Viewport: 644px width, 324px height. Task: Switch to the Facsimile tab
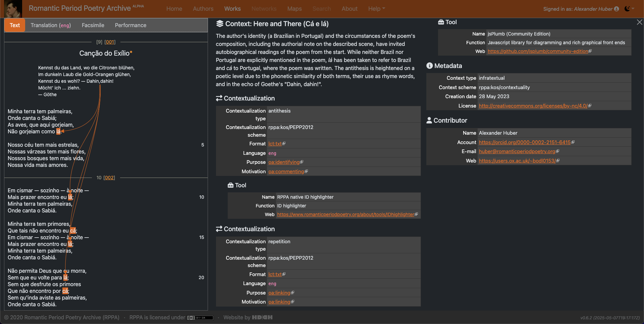click(x=93, y=25)
